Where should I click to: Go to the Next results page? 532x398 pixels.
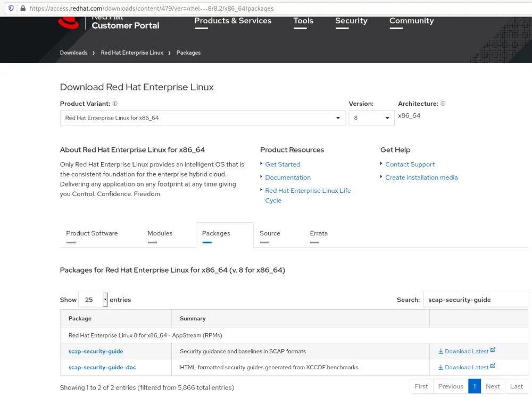[x=493, y=386]
